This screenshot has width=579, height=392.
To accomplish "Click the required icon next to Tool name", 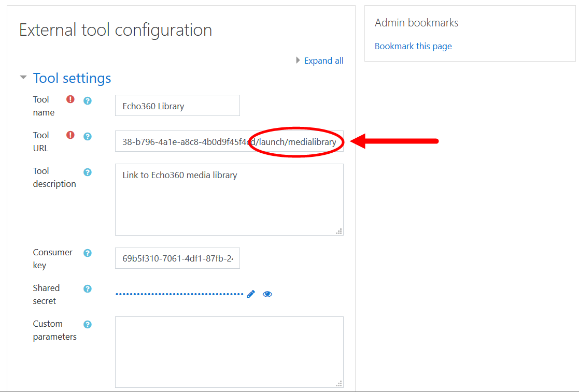I will click(70, 99).
